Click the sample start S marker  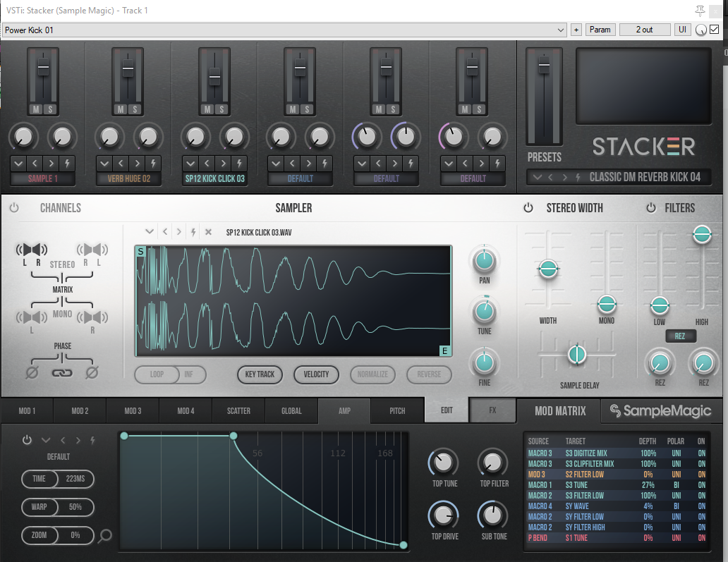[140, 252]
